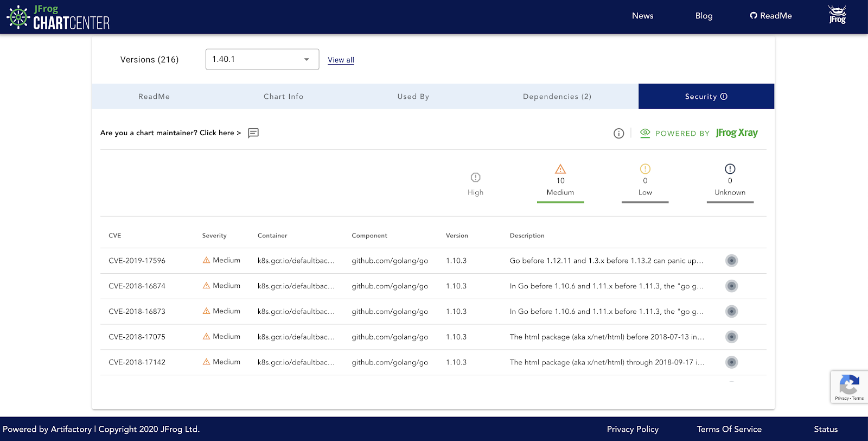
Task: Click the View all versions link
Action: click(341, 60)
